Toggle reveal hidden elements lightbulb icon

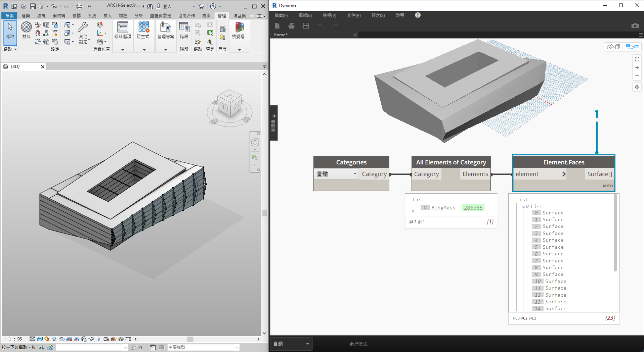point(99,339)
